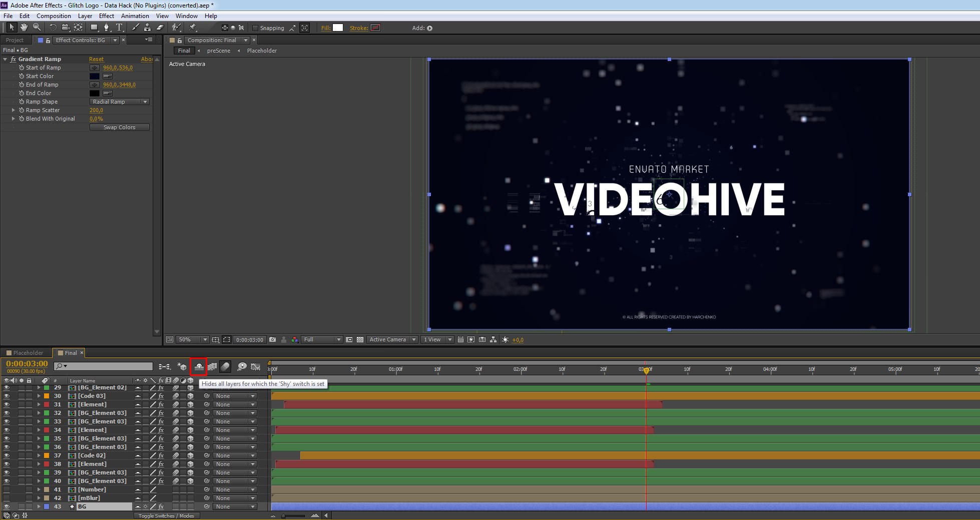Select the Zoom tool in toolbar
This screenshot has width=980, height=520.
click(x=37, y=28)
